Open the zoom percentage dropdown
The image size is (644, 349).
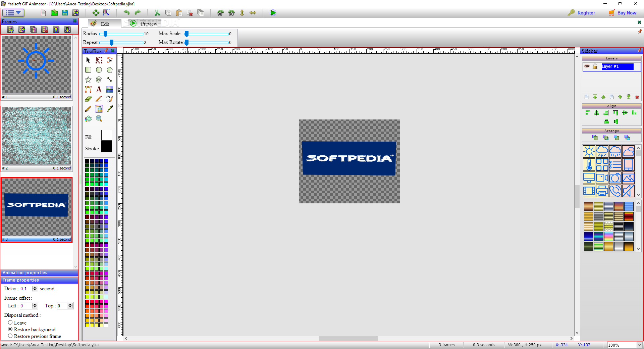pyautogui.click(x=639, y=345)
